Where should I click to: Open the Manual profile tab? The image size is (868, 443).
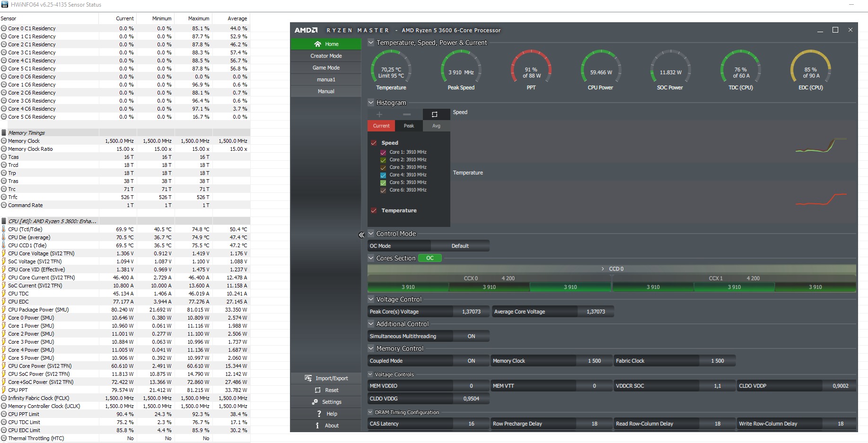point(326,91)
